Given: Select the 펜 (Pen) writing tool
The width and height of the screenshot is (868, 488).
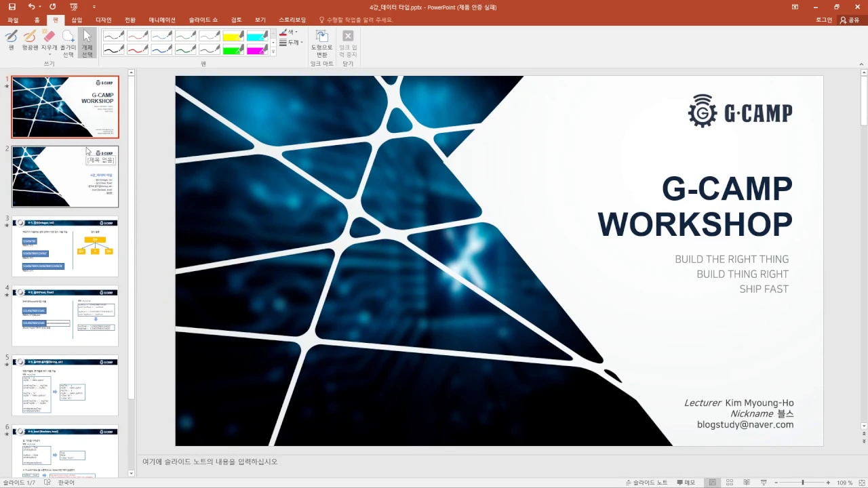Looking at the screenshot, I should [12, 40].
